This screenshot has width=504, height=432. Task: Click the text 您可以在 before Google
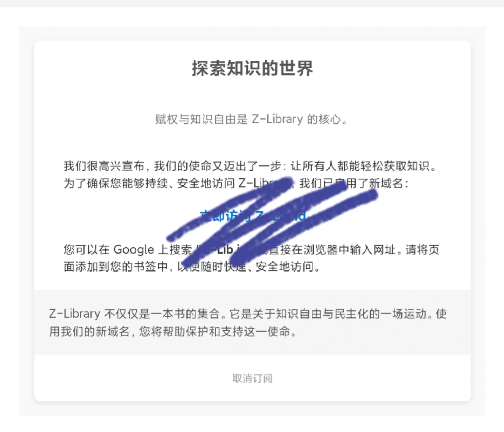pos(86,250)
